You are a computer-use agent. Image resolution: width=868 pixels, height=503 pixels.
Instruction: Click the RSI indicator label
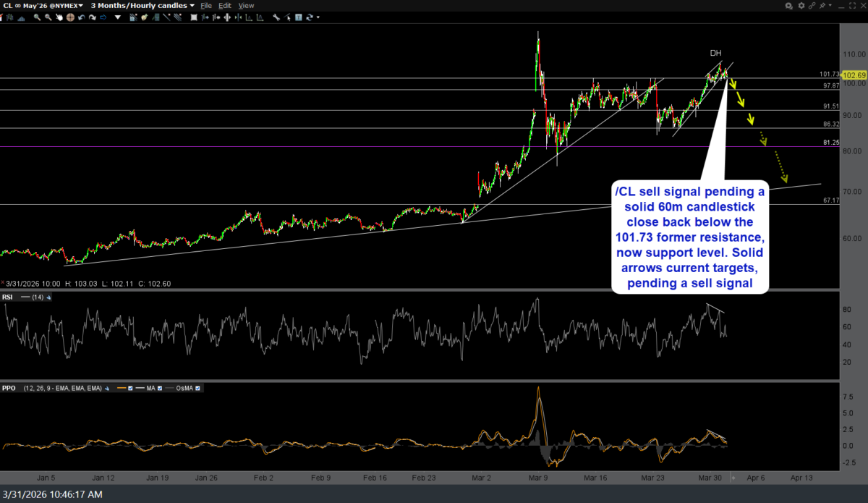pyautogui.click(x=8, y=295)
